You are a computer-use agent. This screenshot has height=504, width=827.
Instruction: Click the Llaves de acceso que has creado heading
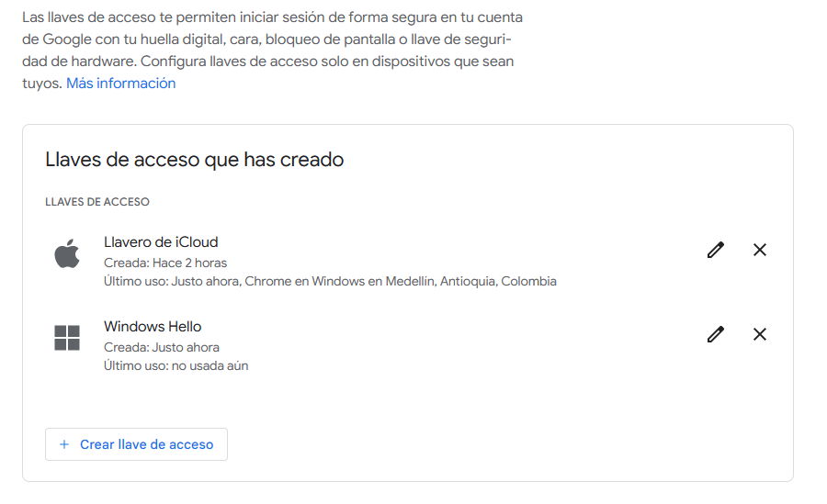coord(195,160)
